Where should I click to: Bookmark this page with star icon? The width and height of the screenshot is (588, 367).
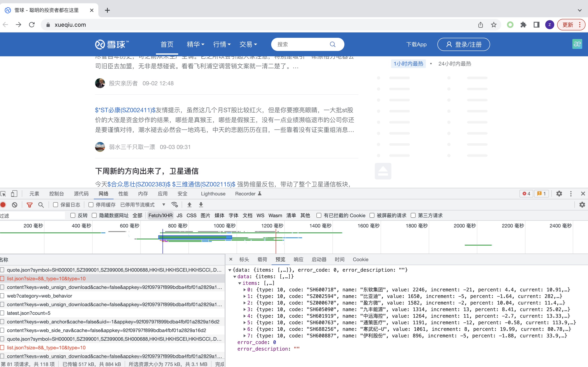[x=494, y=25]
